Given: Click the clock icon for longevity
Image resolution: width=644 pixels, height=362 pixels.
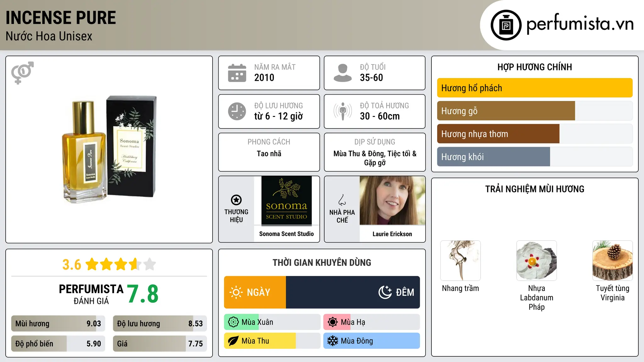Looking at the screenshot, I should coord(237,111).
